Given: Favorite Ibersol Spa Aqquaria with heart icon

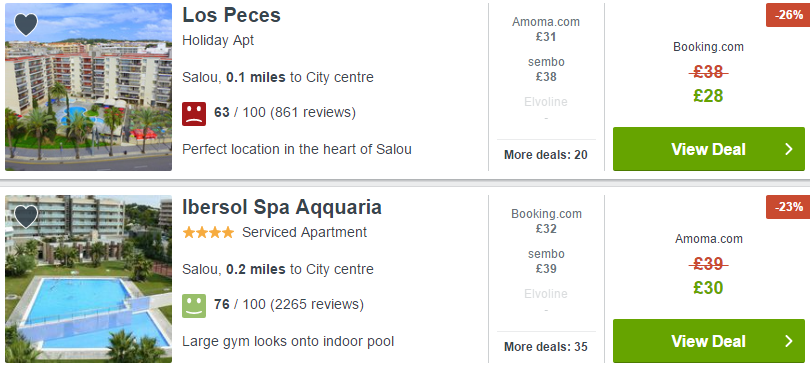Looking at the screenshot, I should [26, 216].
